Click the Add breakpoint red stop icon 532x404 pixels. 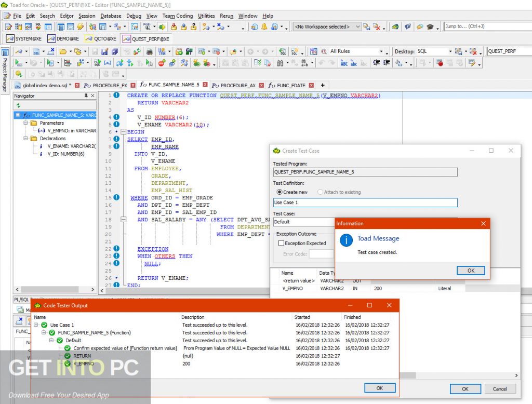(x=162, y=63)
